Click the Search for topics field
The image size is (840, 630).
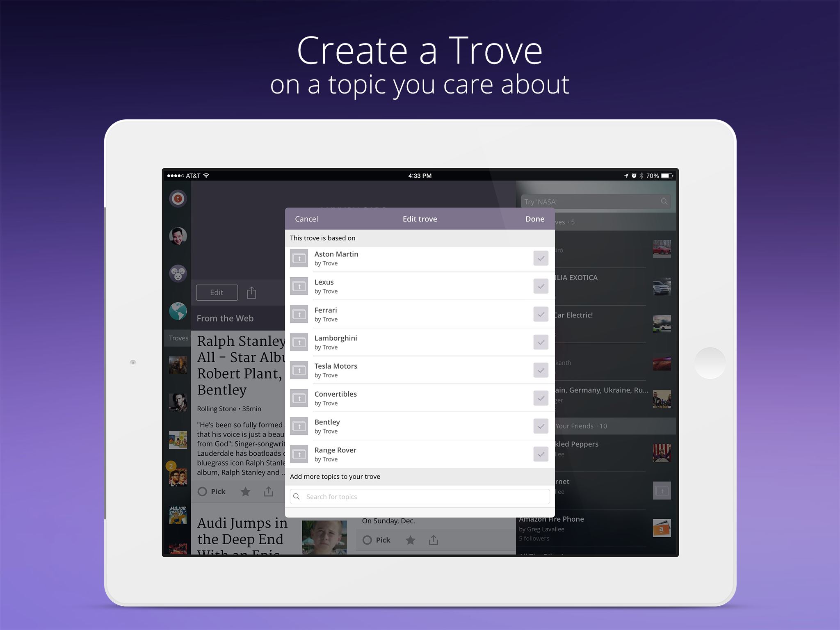tap(420, 496)
